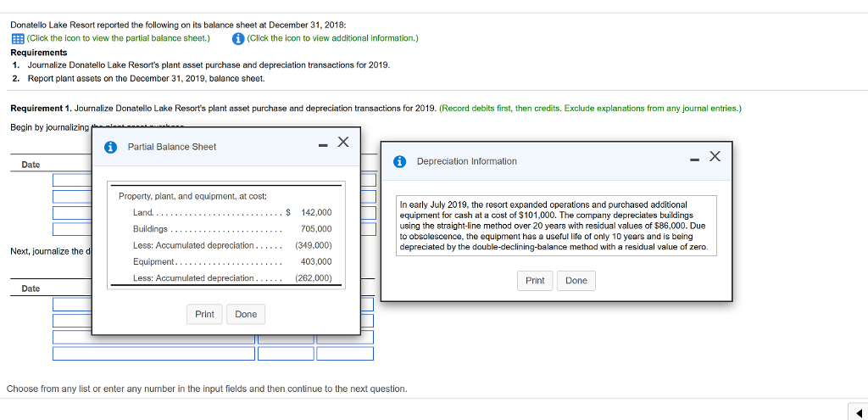Close the Depreciation Information dialog
868x420 pixels.
point(715,157)
